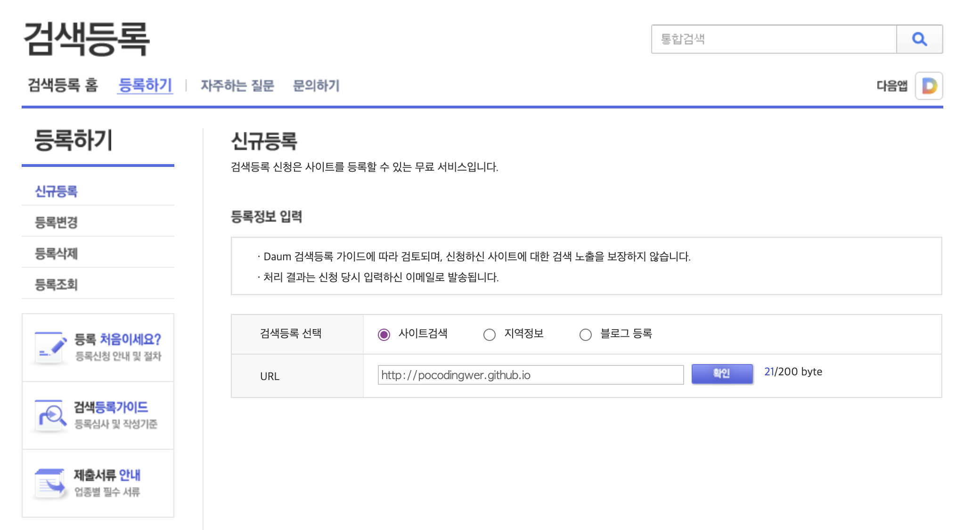Focus the URL input field

(530, 375)
